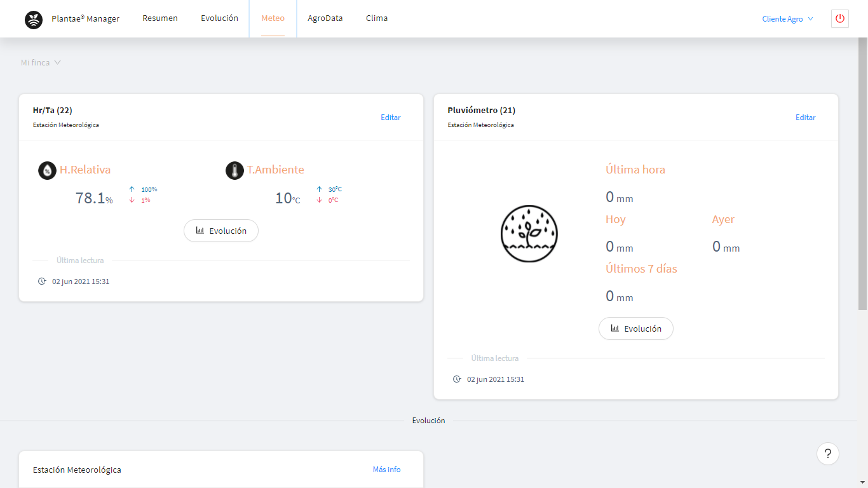Open Más info for Estación Meteorológica

click(x=386, y=470)
